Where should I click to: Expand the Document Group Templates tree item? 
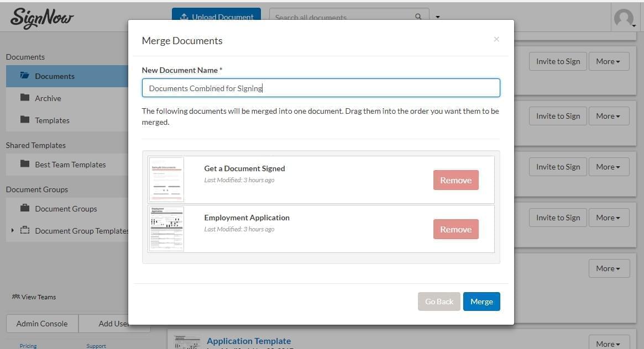[x=13, y=230]
